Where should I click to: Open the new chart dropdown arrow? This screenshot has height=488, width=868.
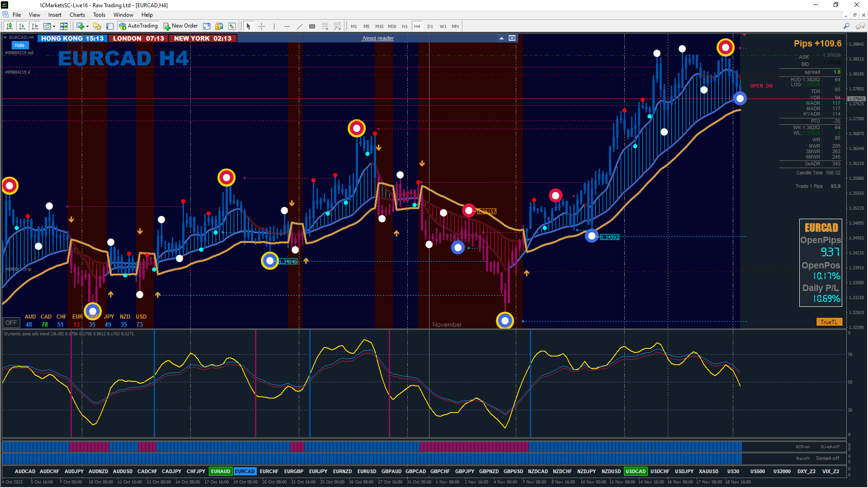(87, 26)
